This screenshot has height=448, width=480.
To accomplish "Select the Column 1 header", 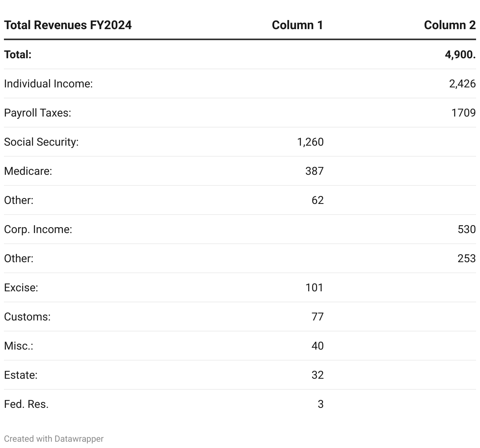I will pos(297,25).
